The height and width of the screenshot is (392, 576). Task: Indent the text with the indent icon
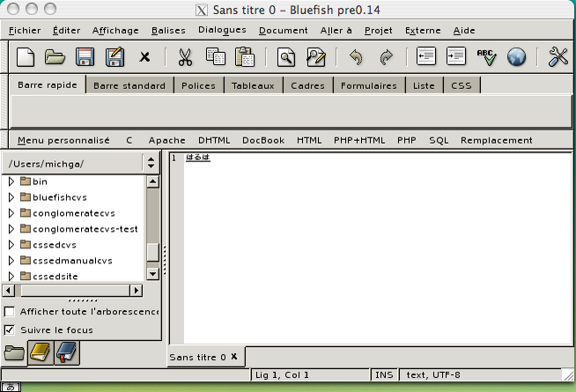click(456, 56)
